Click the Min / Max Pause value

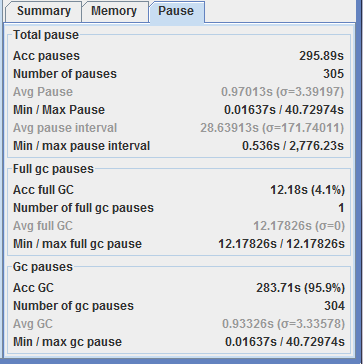[284, 110]
